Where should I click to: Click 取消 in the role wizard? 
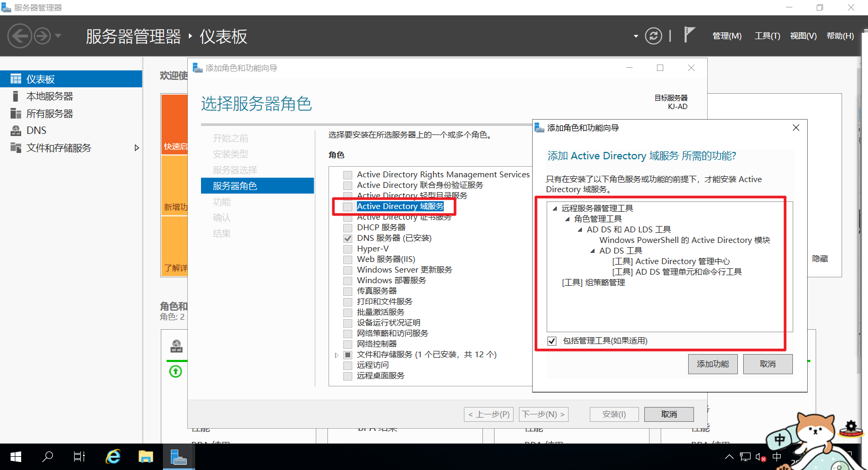click(669, 414)
